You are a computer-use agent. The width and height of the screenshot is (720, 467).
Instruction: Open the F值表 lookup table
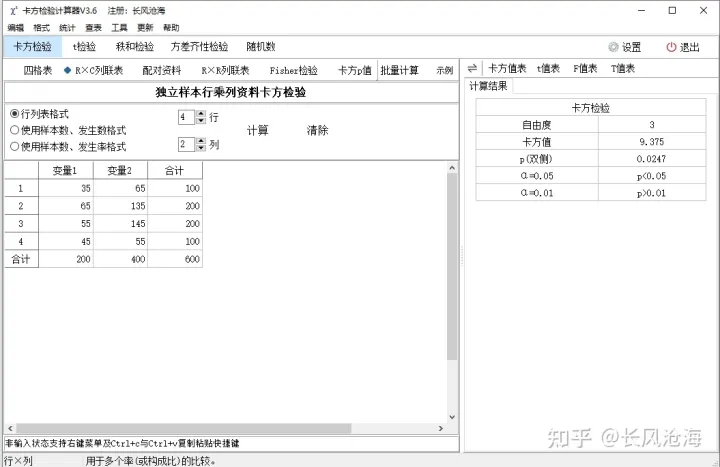coord(585,69)
